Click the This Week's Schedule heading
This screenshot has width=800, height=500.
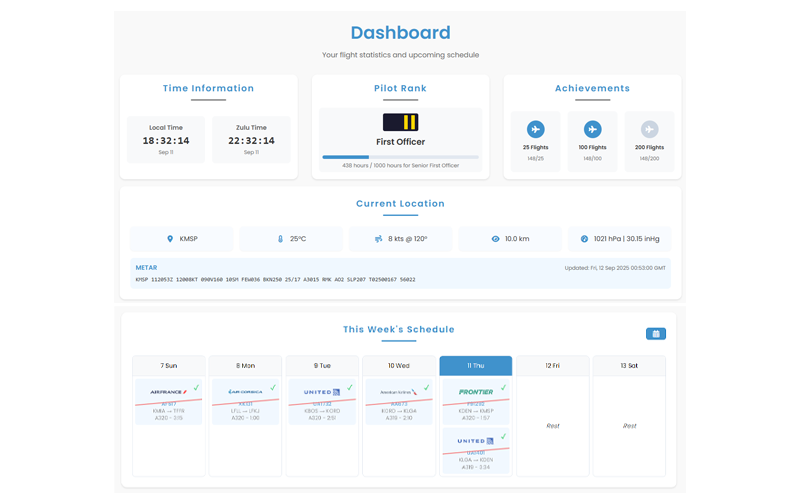(398, 330)
